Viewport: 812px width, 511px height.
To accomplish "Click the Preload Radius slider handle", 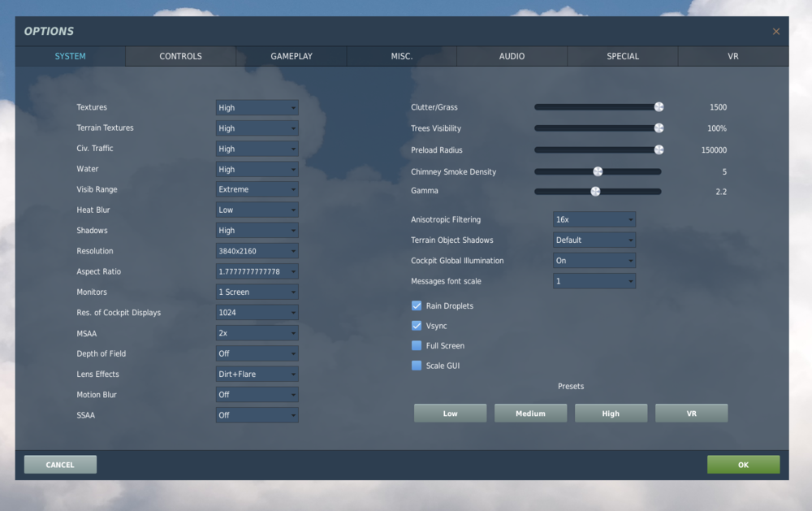I will [x=659, y=149].
